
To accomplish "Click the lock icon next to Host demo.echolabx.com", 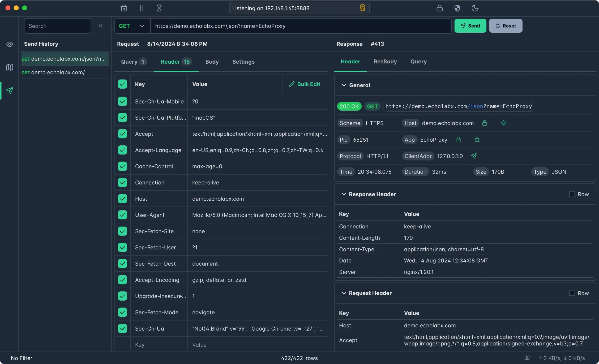I will (x=485, y=123).
